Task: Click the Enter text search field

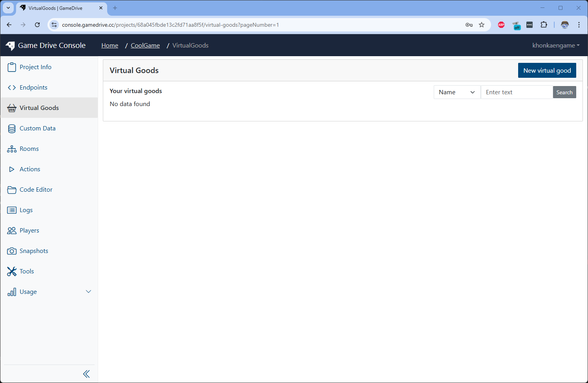Action: (x=517, y=92)
